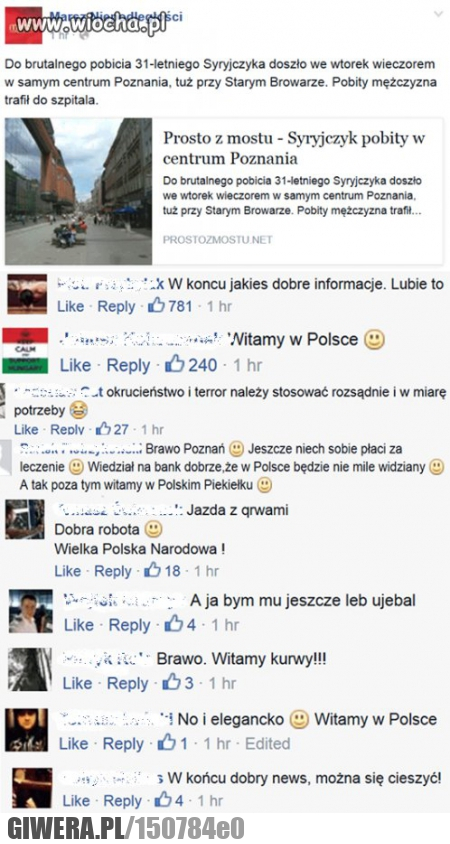Open the page name link at post top

click(115, 16)
